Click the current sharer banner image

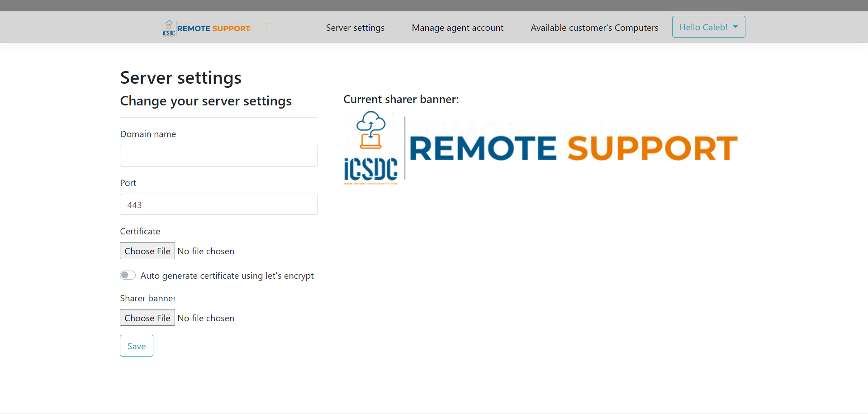[541, 148]
